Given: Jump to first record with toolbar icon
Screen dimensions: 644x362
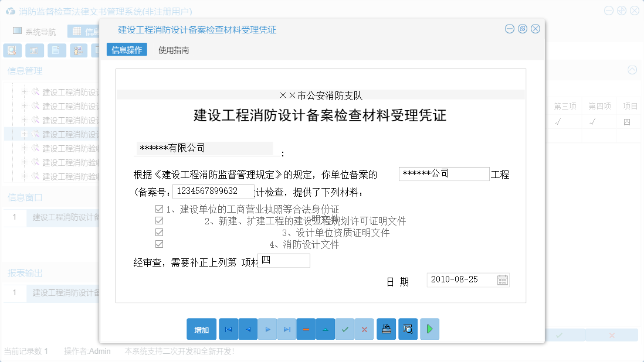Looking at the screenshot, I should point(228,329).
